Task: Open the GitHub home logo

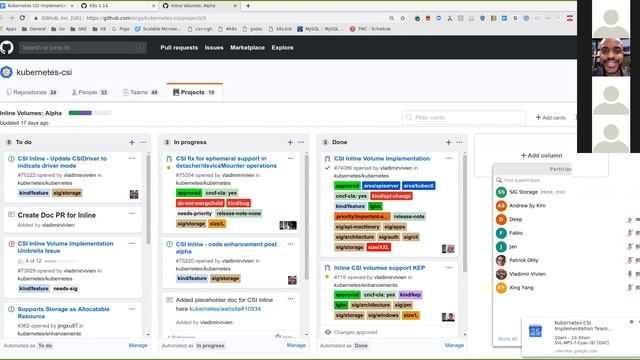Action: (7, 47)
